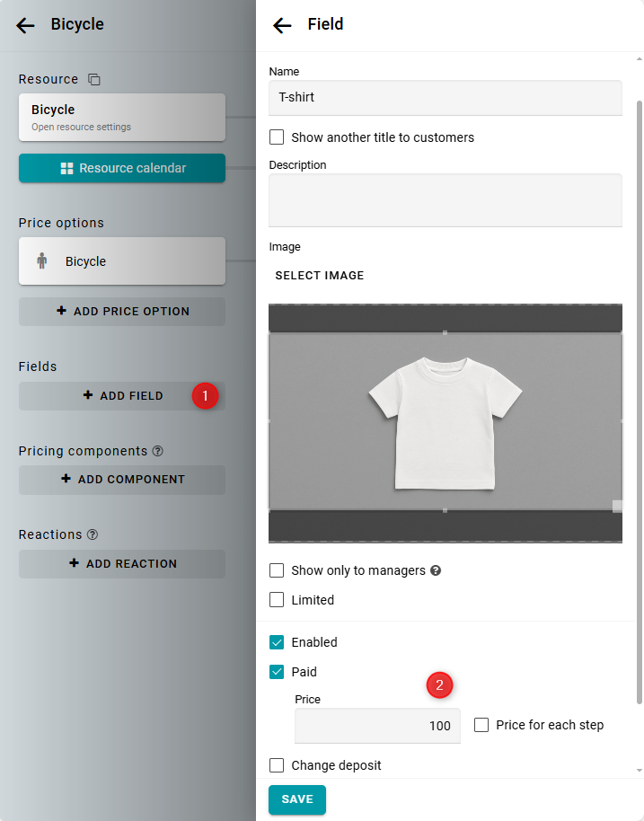The height and width of the screenshot is (821, 644).
Task: Click help icon next to Pricing components
Action: coord(158,451)
